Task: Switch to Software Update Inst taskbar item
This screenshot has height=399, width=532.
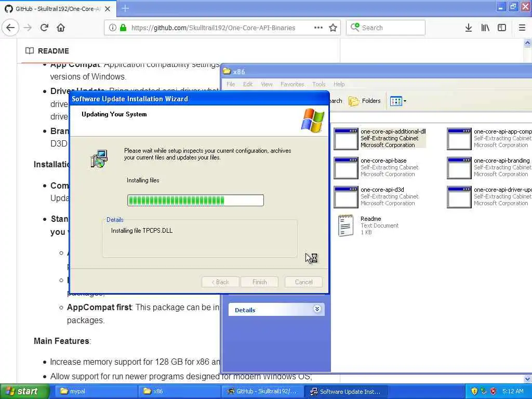Action: (346, 392)
